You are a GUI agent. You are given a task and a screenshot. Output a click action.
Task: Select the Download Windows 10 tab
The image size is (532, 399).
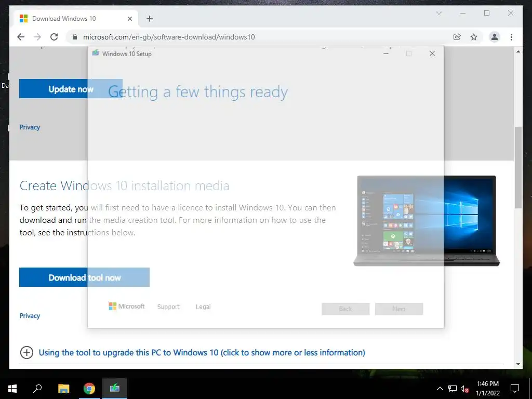(76, 19)
